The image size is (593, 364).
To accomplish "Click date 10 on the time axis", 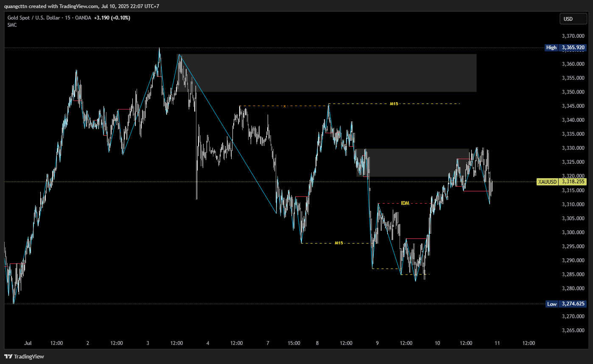I will click(x=437, y=343).
